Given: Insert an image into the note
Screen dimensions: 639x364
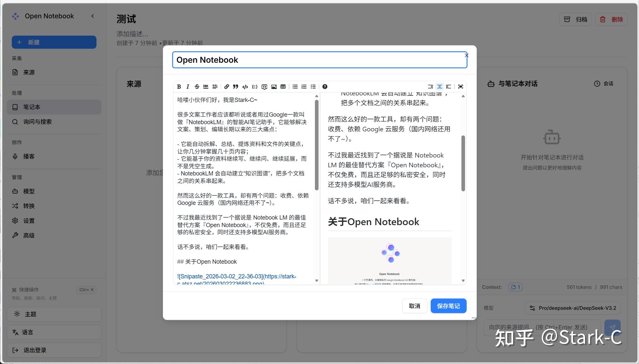Looking at the screenshot, I should click(x=274, y=87).
